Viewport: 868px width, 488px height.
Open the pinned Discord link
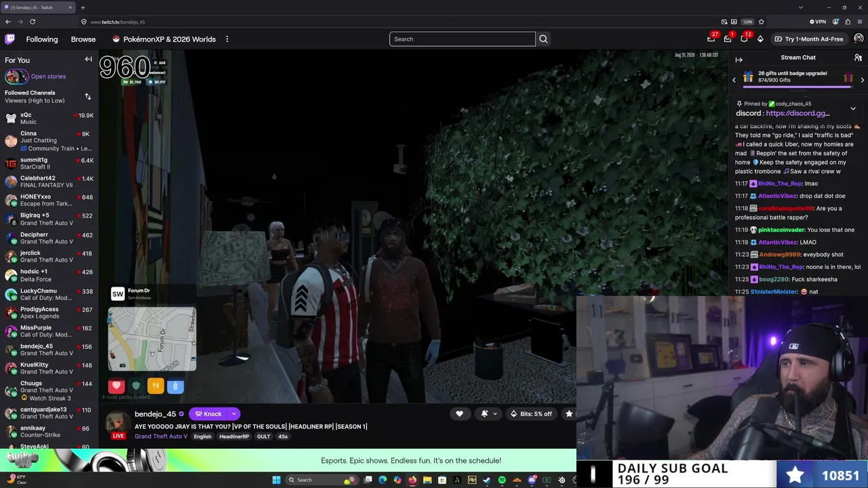pyautogui.click(x=797, y=113)
